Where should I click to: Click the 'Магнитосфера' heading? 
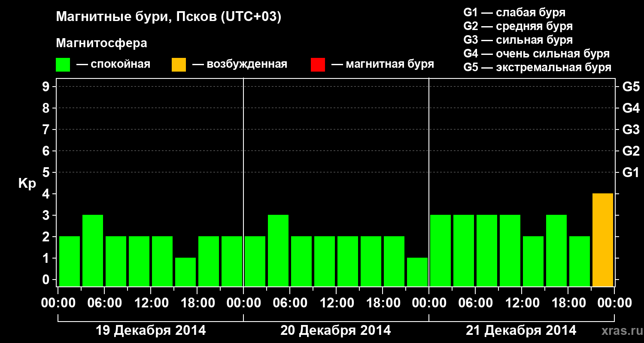pos(101,43)
